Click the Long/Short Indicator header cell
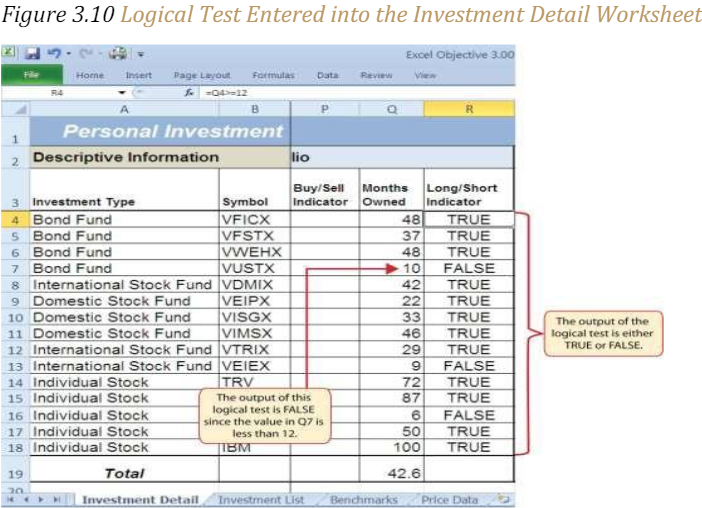The image size is (702, 508). pos(469,189)
